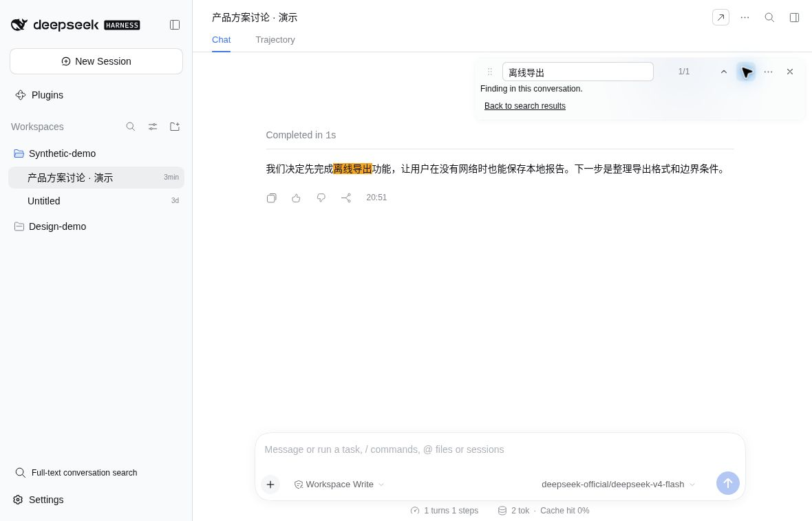Click Back to search results link
812x521 pixels.
point(524,106)
